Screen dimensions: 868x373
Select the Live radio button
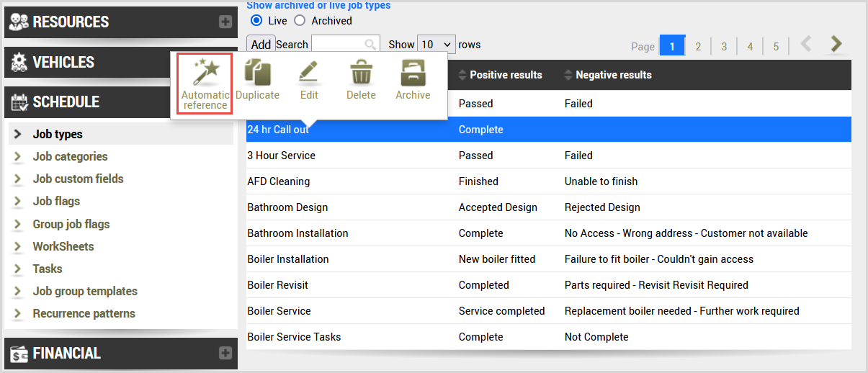tap(256, 21)
